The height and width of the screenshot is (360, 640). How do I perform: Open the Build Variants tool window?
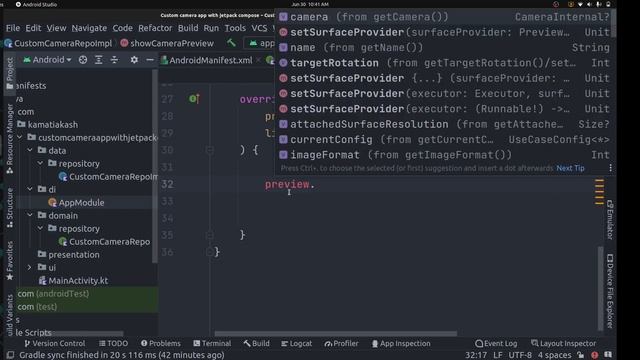click(x=10, y=314)
